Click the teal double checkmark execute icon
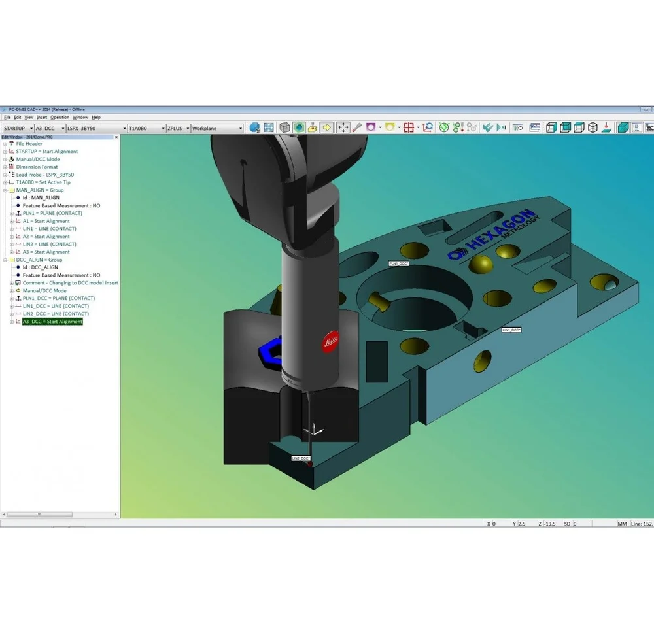 (x=488, y=127)
